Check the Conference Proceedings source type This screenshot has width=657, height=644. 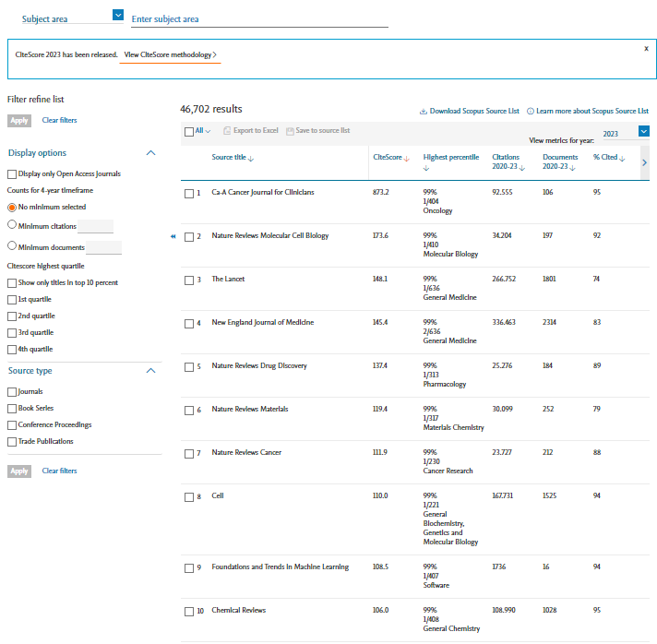pos(12,425)
